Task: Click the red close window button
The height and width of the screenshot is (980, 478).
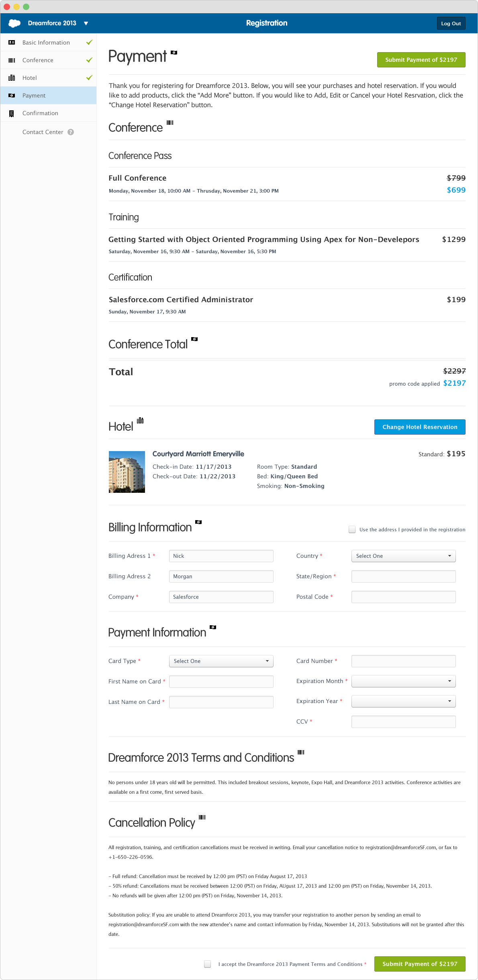Action: pos(7,6)
